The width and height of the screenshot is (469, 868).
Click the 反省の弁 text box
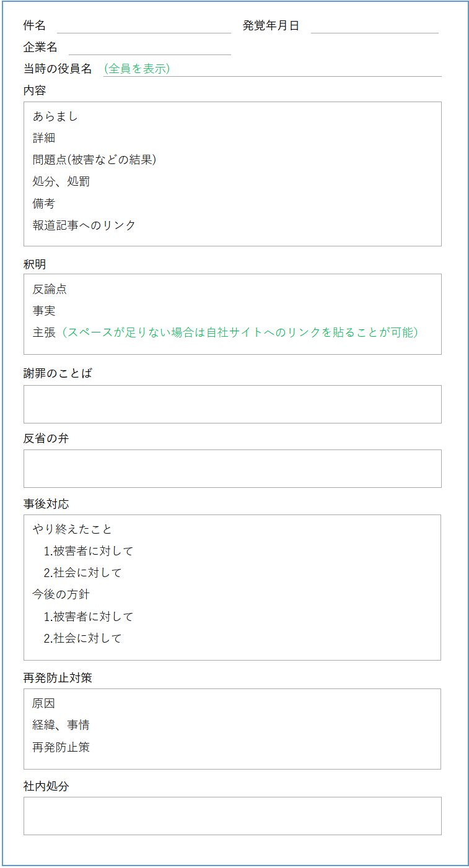tap(232, 469)
